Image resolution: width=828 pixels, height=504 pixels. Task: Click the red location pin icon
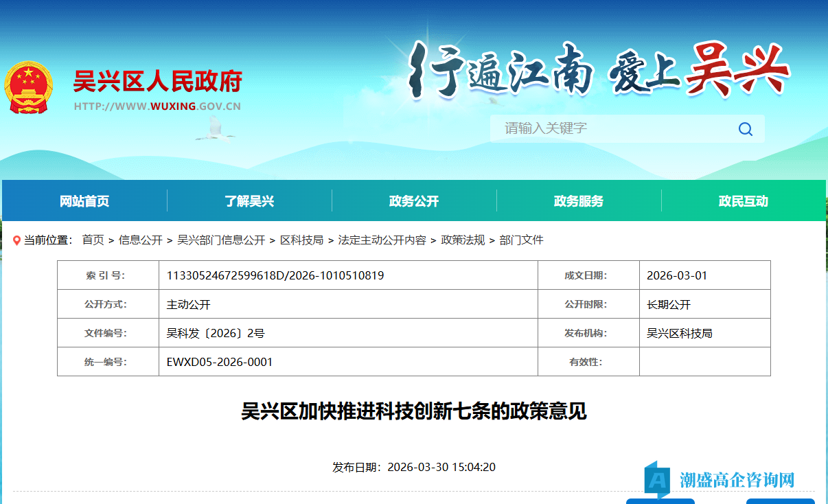tap(16, 240)
